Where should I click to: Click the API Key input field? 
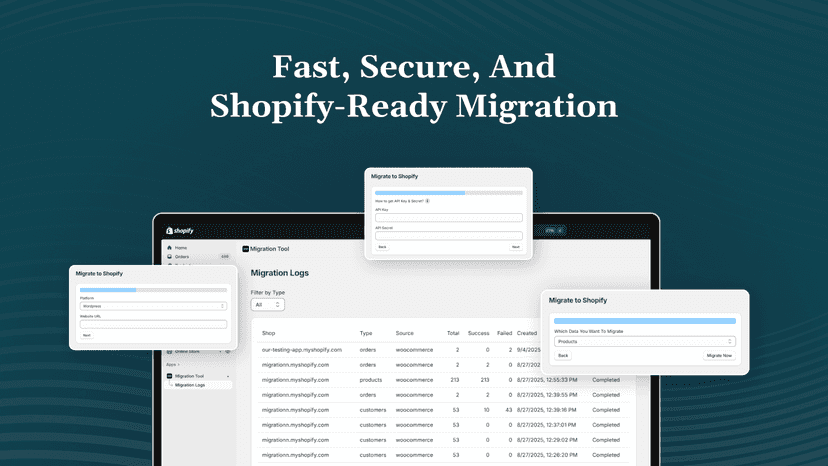click(x=449, y=218)
